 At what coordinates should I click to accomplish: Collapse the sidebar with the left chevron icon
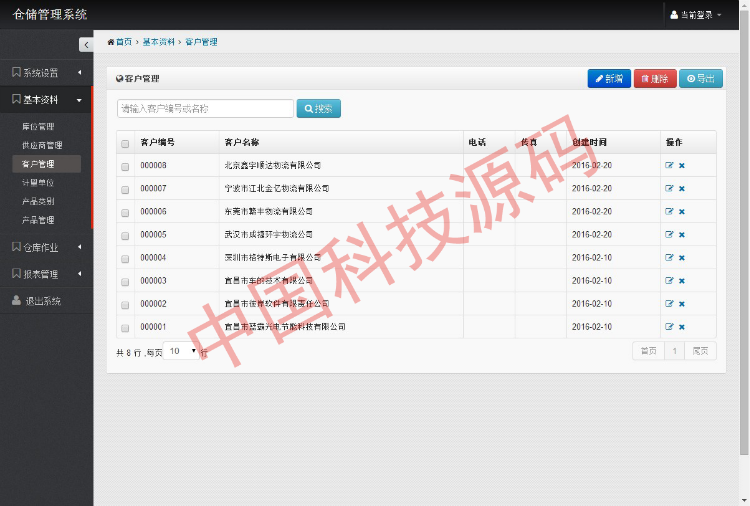click(x=85, y=44)
